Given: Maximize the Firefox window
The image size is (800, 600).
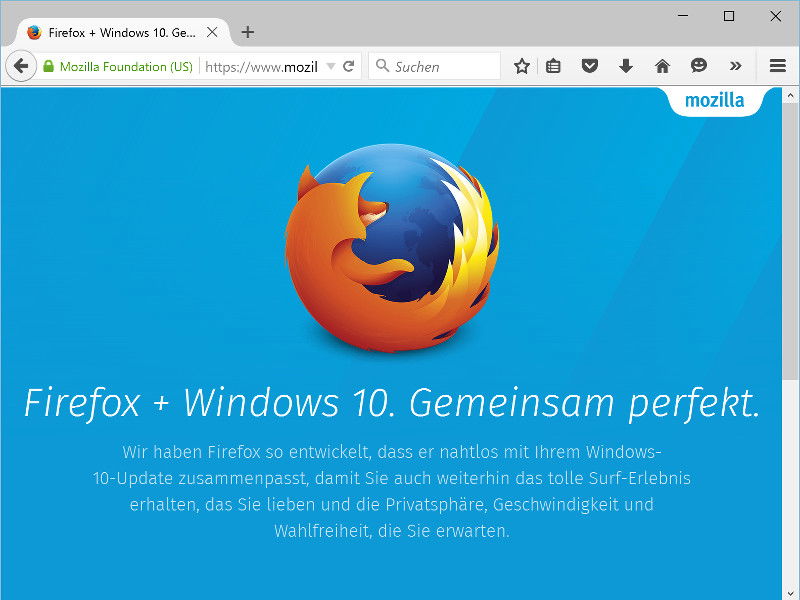Looking at the screenshot, I should [x=729, y=16].
